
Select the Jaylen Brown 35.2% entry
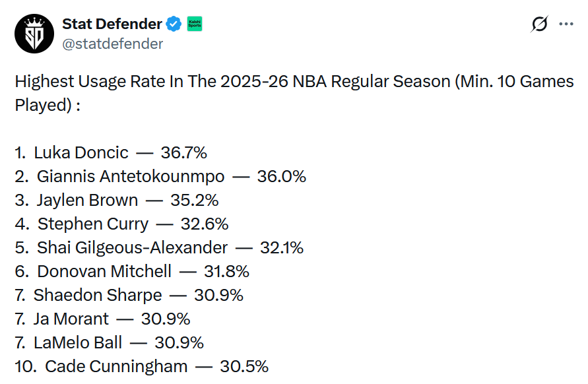click(x=117, y=201)
